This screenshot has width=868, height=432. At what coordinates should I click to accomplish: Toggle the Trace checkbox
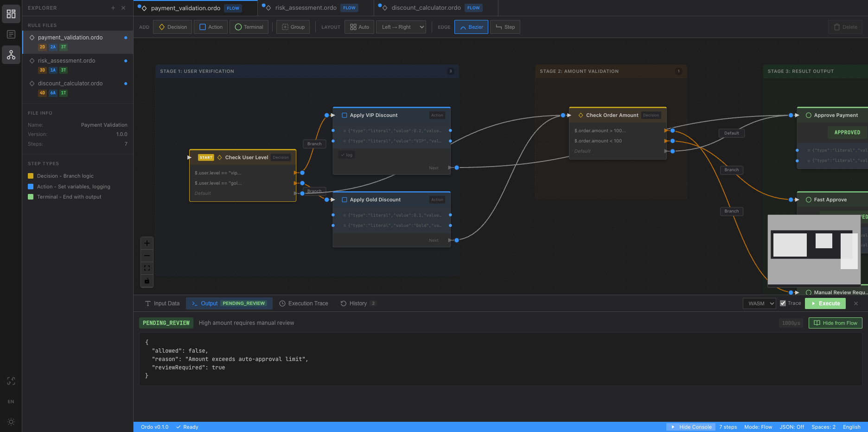[x=783, y=303]
